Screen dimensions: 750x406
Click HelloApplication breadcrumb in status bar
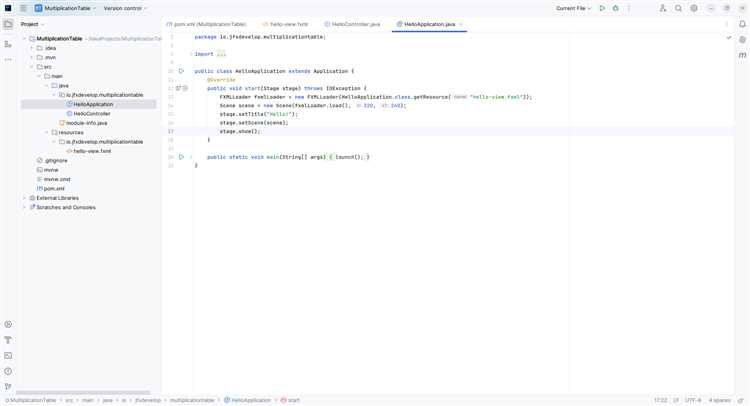pos(247,400)
